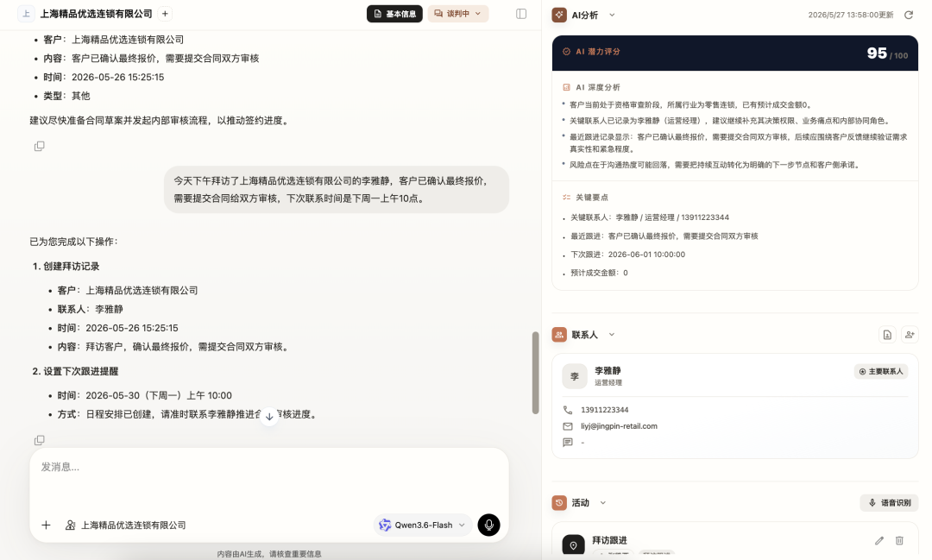Click the contact card document icon
The image size is (932, 560).
pos(887,335)
